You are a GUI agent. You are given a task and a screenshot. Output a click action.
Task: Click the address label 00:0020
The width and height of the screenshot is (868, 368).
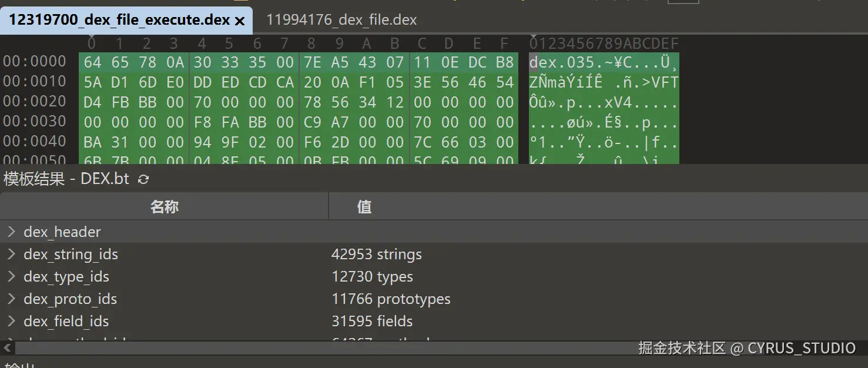[x=35, y=102]
